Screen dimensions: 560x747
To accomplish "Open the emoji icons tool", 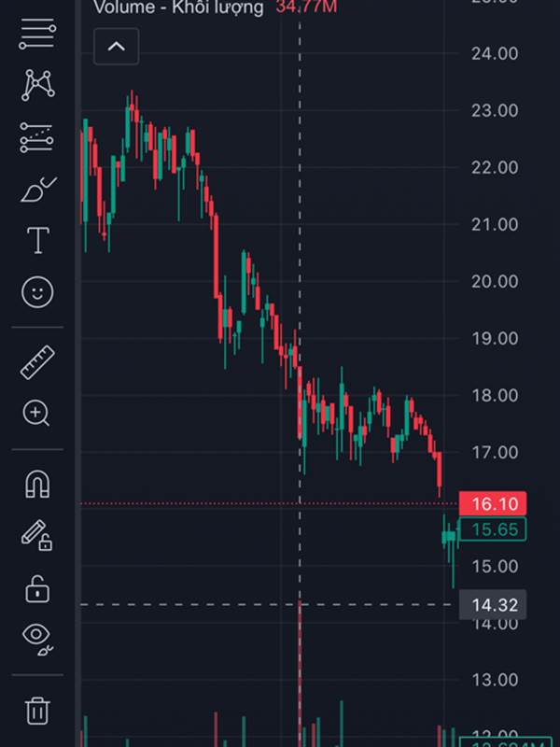I will [x=37, y=292].
